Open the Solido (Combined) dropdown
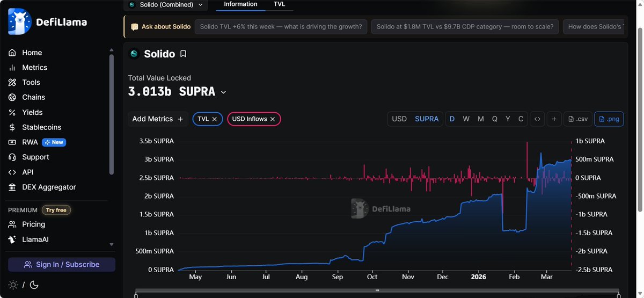Image resolution: width=644 pixels, height=298 pixels. pyautogui.click(x=166, y=5)
